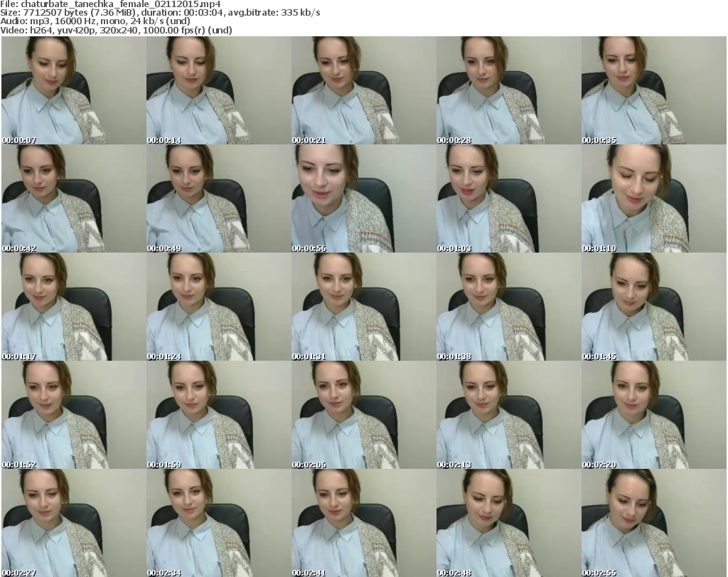Image resolution: width=728 pixels, height=577 pixels.
Task: Select the thumbnail stamped 00:00:07
Action: 74,90
